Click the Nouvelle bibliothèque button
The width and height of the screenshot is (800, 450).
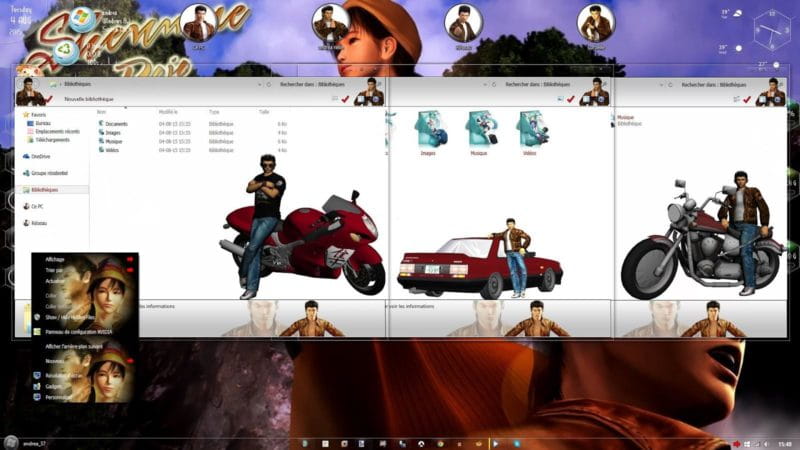tap(89, 99)
